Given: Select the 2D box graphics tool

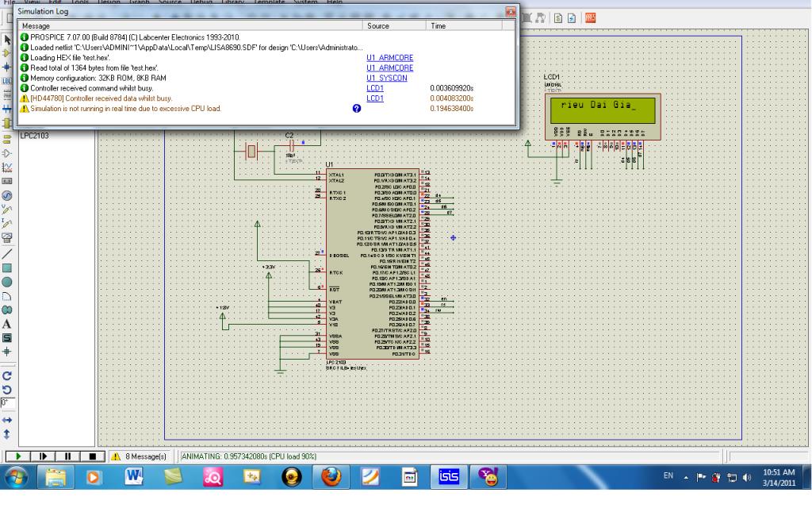Looking at the screenshot, I should tap(7, 267).
